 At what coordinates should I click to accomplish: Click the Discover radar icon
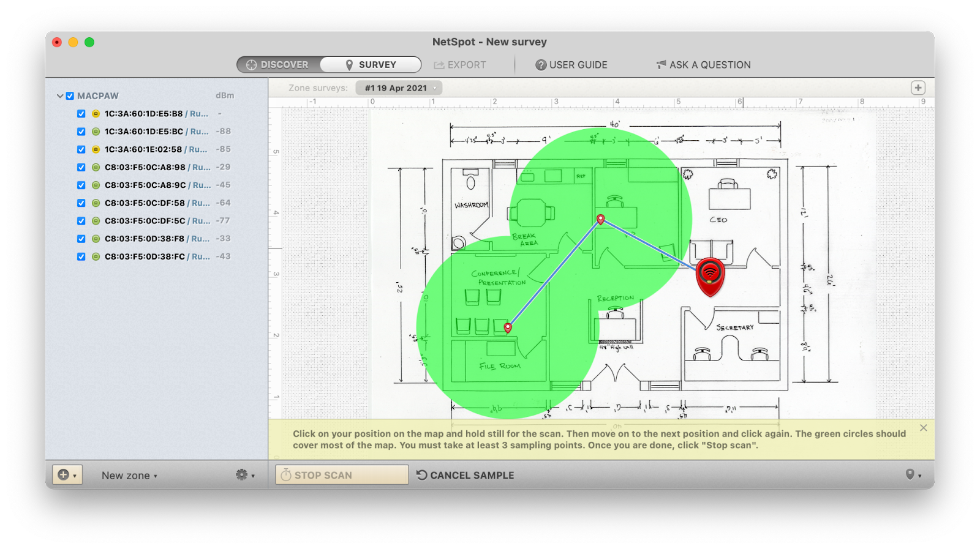click(x=251, y=65)
